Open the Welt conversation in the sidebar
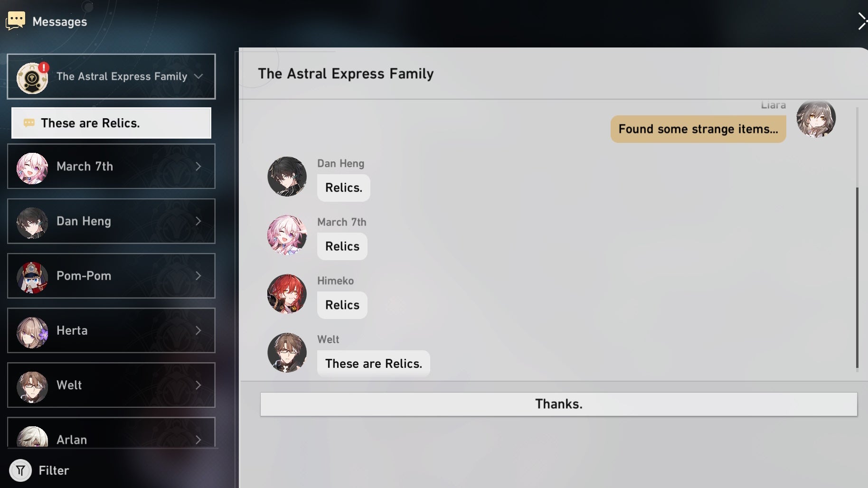Image resolution: width=868 pixels, height=488 pixels. click(111, 385)
